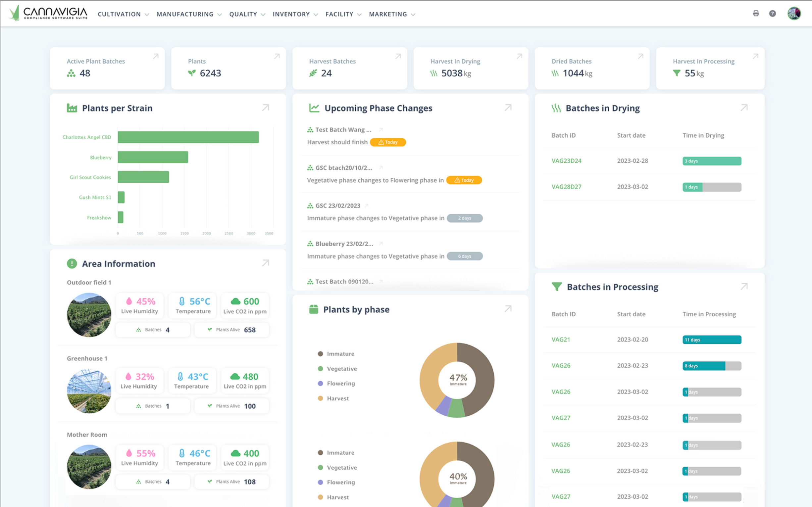Open Batches in Processing arrow icon
This screenshot has height=507, width=812.
pos(744,286)
